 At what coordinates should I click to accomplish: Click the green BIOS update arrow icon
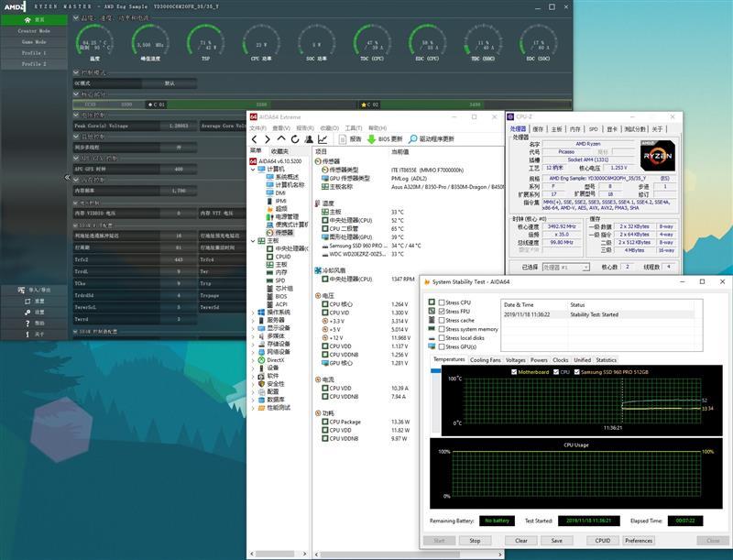[372, 139]
